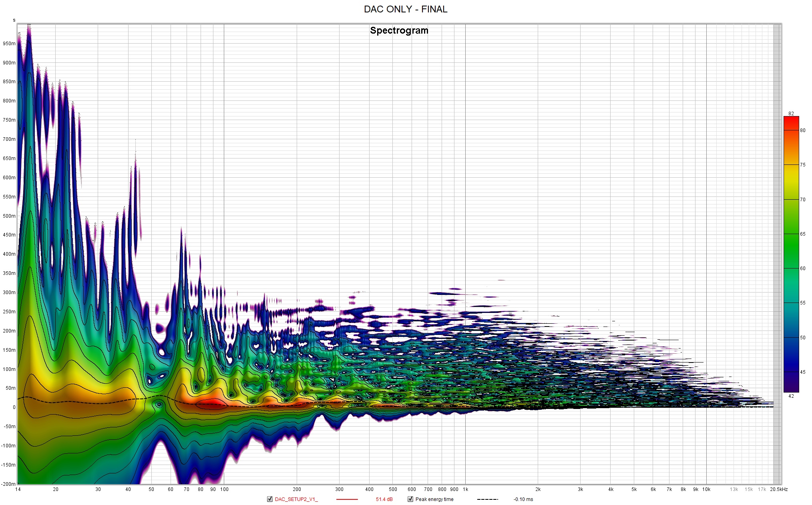The height and width of the screenshot is (505, 812).
Task: Click the color scale bar beside the plot
Action: coord(791,254)
